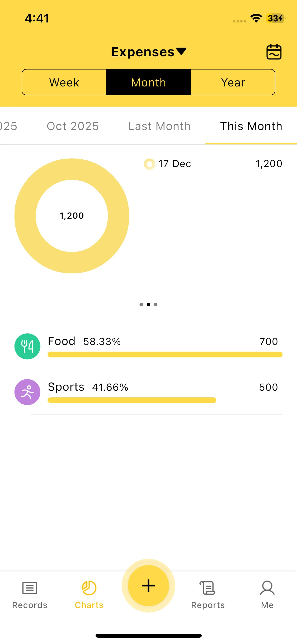Image resolution: width=297 pixels, height=644 pixels.
Task: Open the 17 Dec legend entry
Action: coord(174,164)
